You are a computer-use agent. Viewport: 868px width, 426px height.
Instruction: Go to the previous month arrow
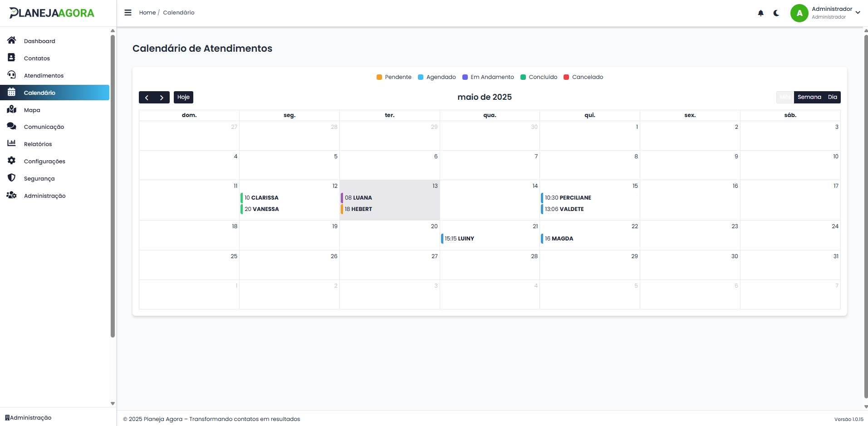pos(147,98)
